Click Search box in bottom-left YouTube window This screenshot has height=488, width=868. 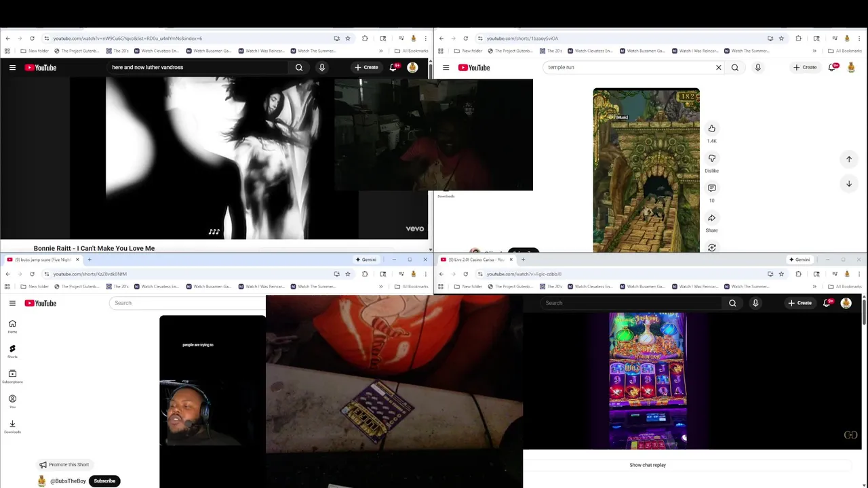point(186,303)
